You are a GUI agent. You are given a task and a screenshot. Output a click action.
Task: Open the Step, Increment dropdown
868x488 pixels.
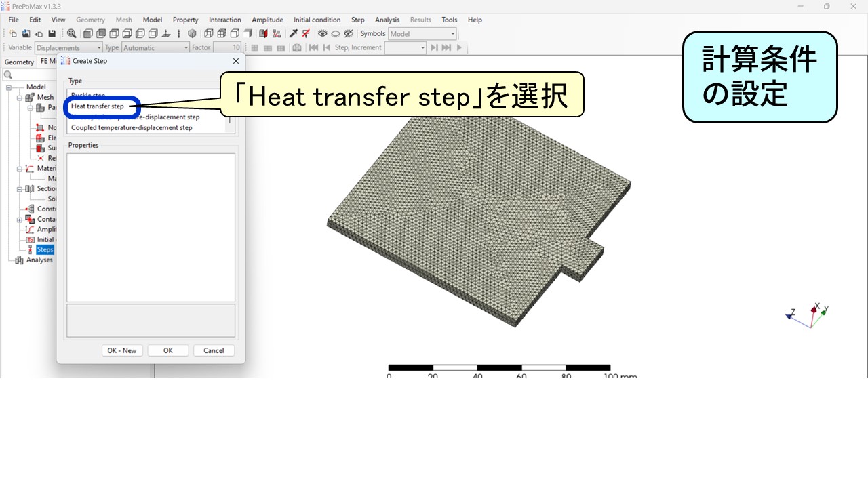[406, 47]
